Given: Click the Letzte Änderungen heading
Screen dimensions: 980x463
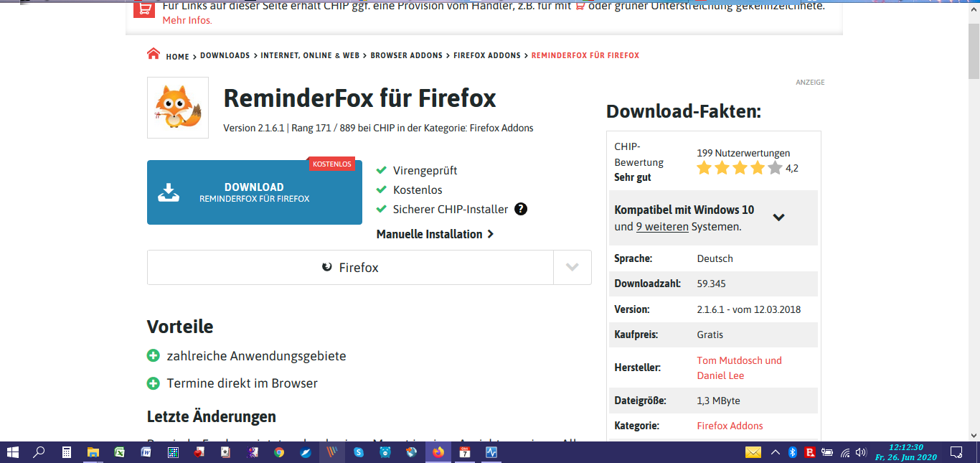Looking at the screenshot, I should coord(212,416).
